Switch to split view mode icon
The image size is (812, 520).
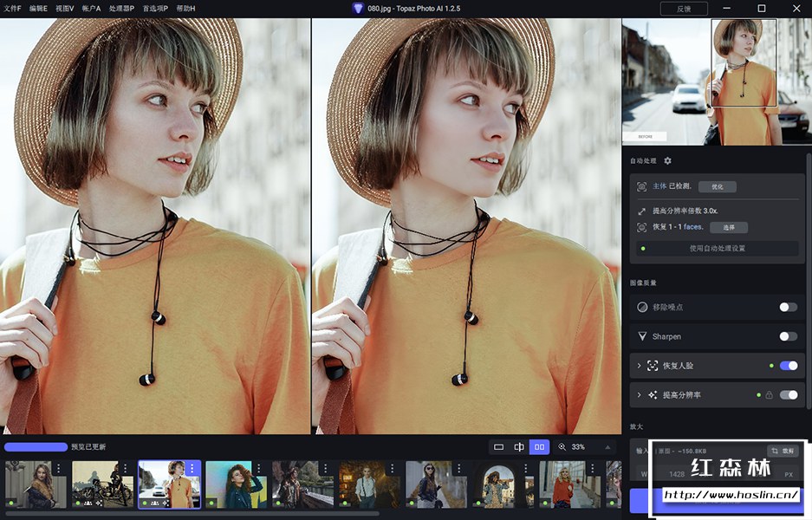coord(519,447)
